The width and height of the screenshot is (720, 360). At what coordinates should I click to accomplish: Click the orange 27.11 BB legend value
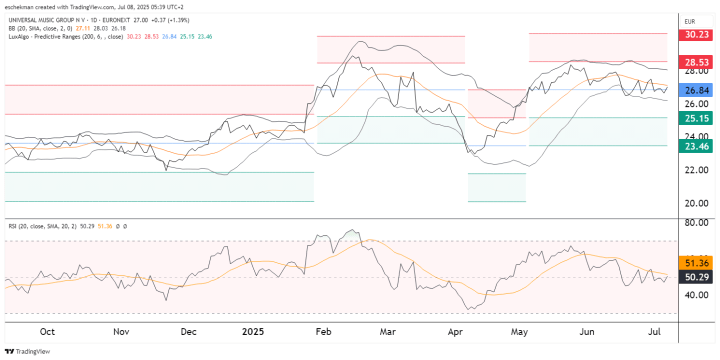point(83,28)
